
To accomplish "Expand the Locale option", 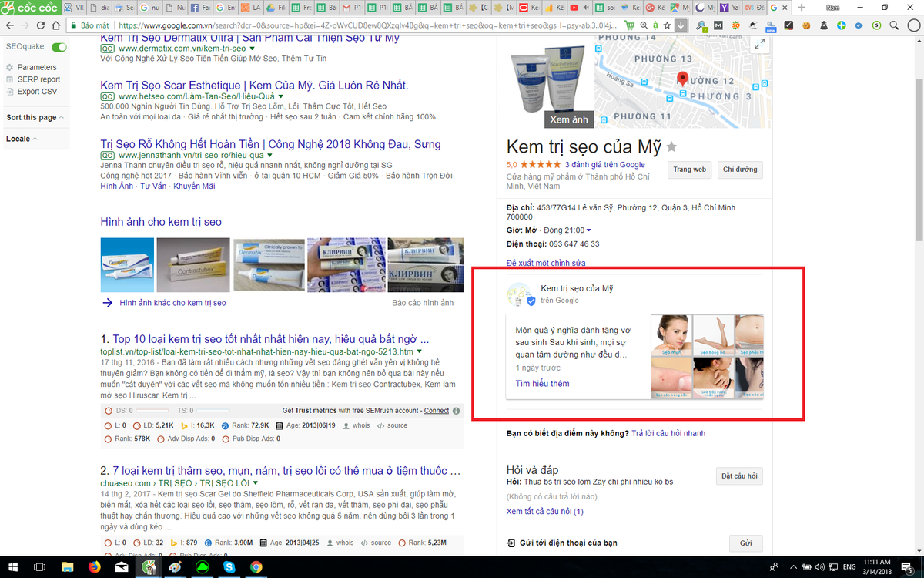I will pyautogui.click(x=22, y=139).
